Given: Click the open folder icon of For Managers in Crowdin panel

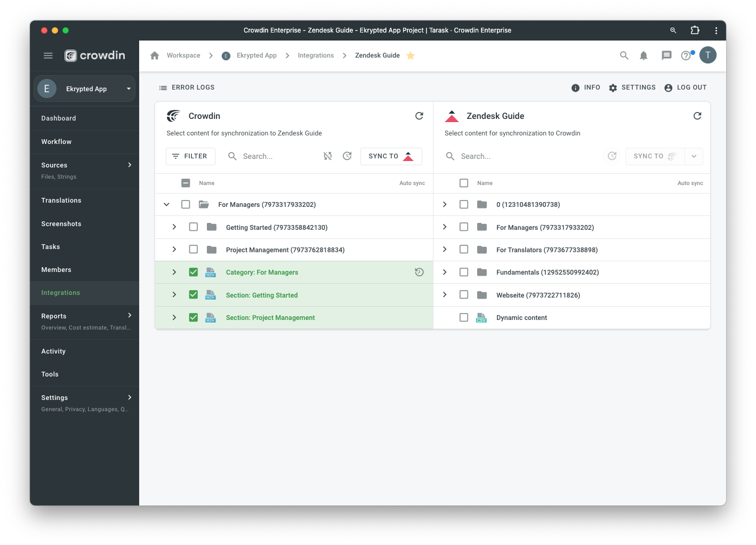Looking at the screenshot, I should (204, 204).
